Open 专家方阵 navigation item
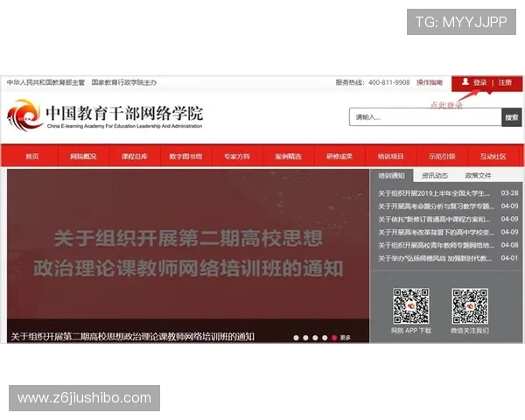The height and width of the screenshot is (420, 525). [x=237, y=157]
